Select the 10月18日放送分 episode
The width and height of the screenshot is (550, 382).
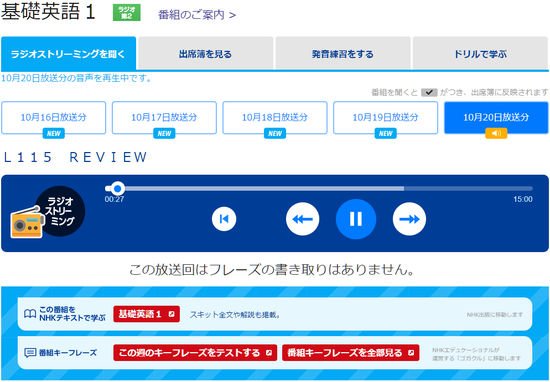click(x=275, y=118)
